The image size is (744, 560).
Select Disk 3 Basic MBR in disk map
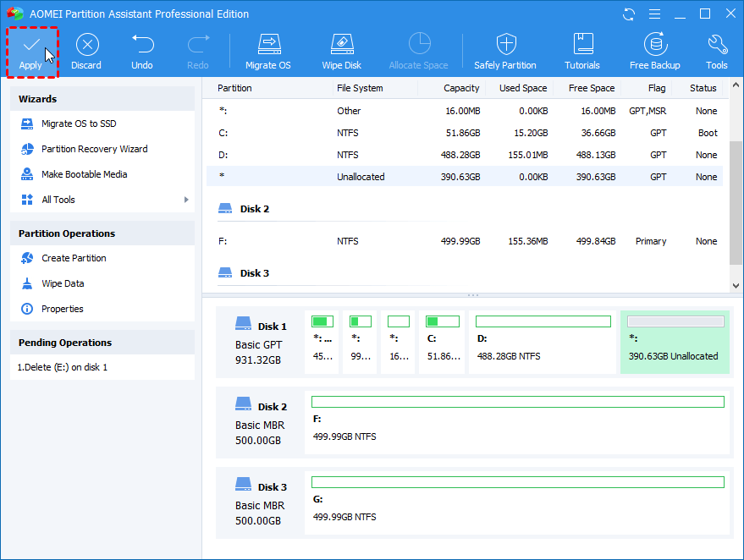point(261,502)
